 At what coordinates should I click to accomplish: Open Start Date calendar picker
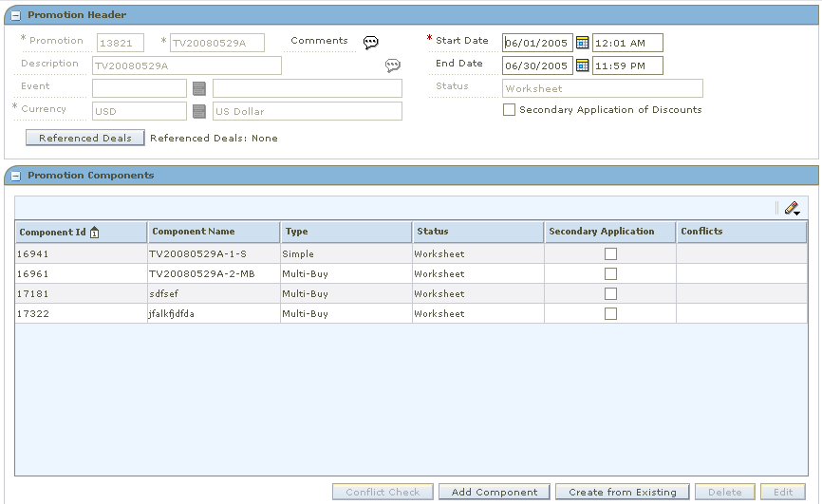click(582, 43)
